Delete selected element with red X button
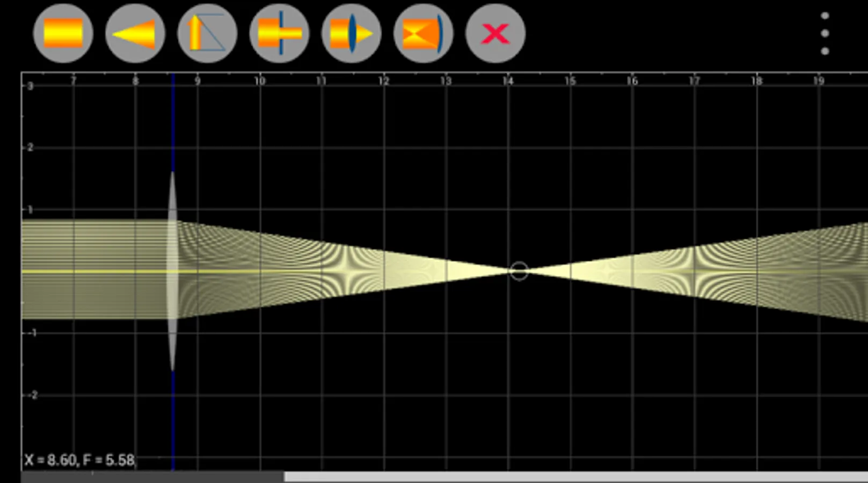This screenshot has width=868, height=483. 495,33
